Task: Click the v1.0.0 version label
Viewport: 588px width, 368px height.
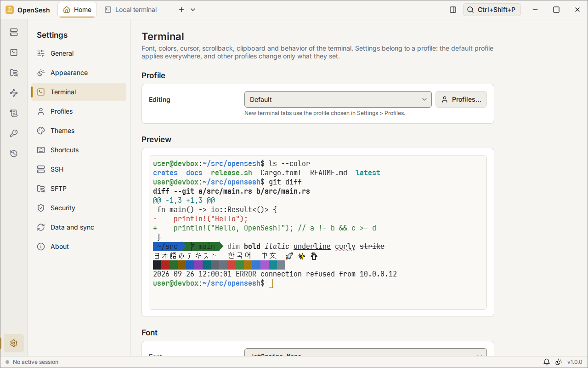Action: 575,362
